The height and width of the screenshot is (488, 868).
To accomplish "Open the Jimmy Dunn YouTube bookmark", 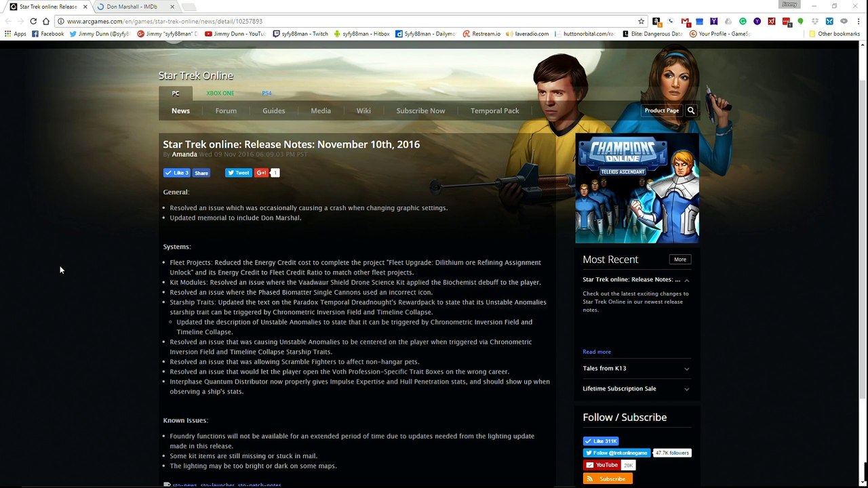I will (235, 34).
